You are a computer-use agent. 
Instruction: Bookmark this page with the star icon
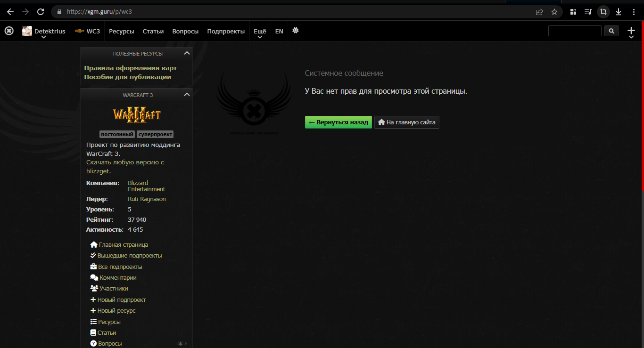pyautogui.click(x=554, y=12)
